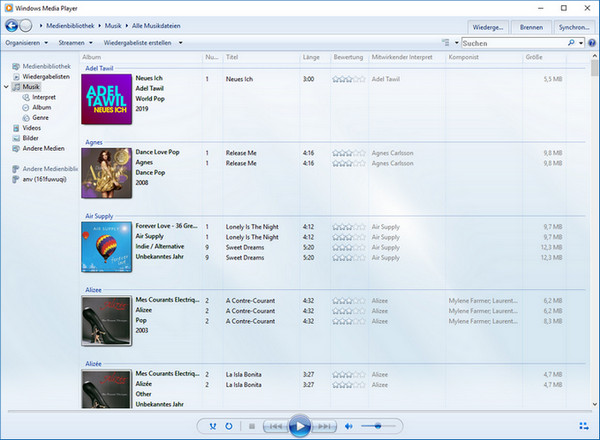Sort by the Bewertung column header
This screenshot has height=440, width=600.
(349, 57)
